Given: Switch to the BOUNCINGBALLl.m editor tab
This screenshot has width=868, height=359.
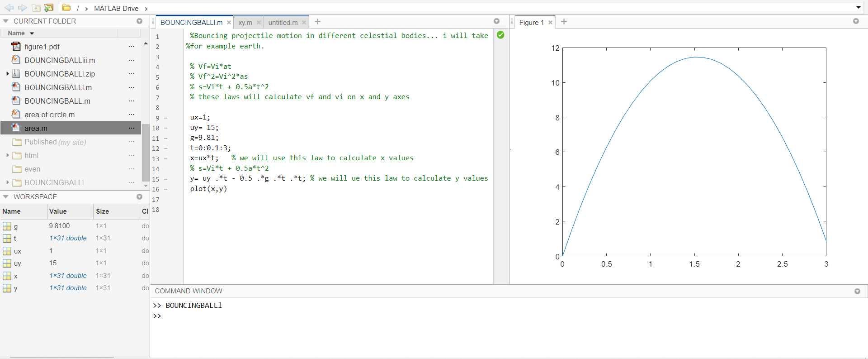Looking at the screenshot, I should [x=191, y=22].
